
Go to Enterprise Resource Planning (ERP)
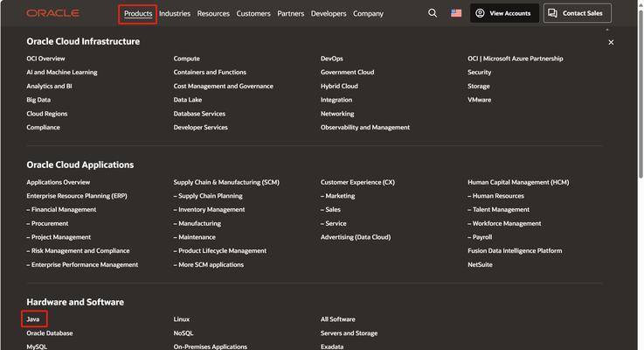click(x=77, y=196)
